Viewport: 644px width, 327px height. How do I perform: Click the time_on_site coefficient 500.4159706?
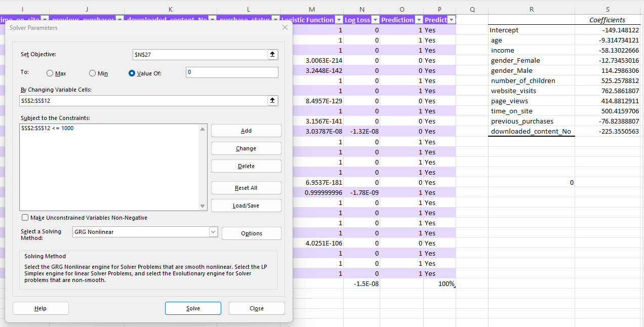pos(608,111)
